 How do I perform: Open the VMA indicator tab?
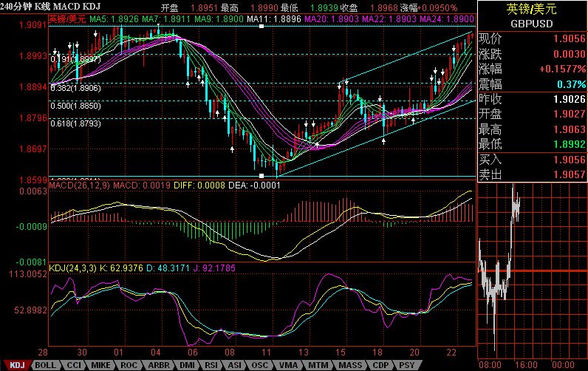tap(287, 365)
